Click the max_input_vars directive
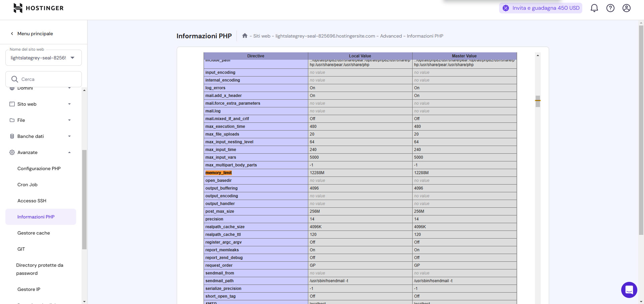 coord(221,157)
